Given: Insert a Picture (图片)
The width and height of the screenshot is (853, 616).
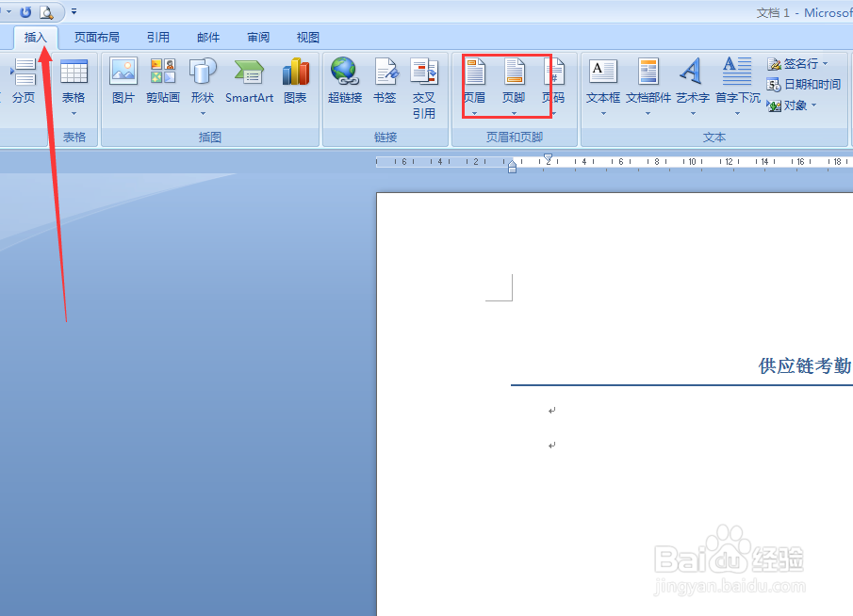Looking at the screenshot, I should (x=123, y=82).
